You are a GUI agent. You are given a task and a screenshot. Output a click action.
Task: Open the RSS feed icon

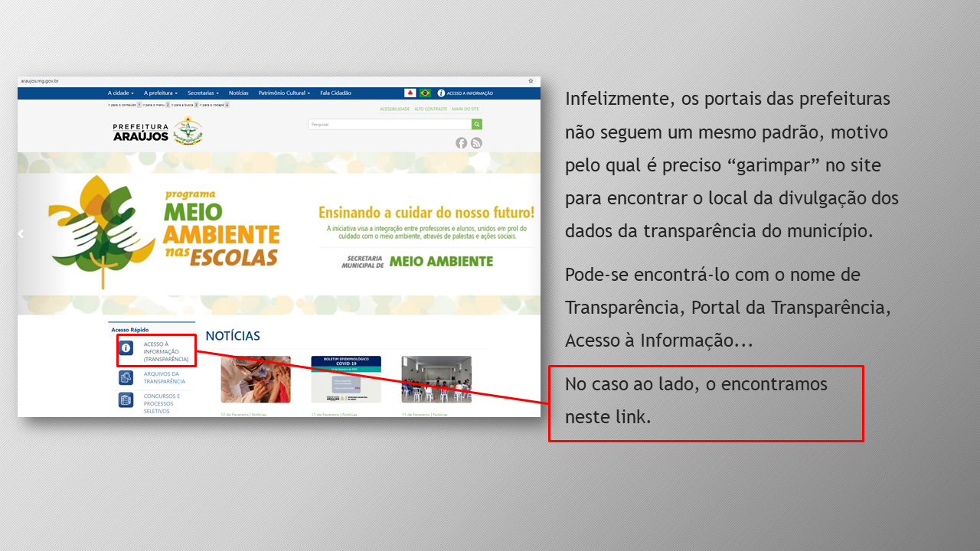(476, 143)
